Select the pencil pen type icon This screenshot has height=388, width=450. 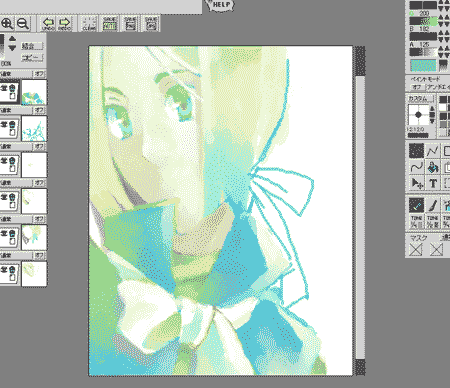pos(416,205)
